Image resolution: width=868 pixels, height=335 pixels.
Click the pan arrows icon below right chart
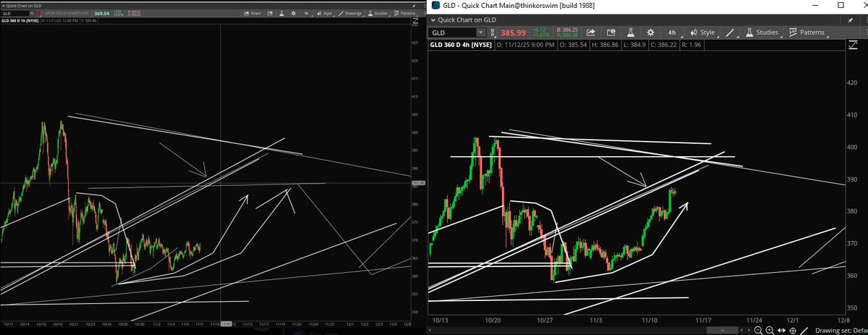[x=781, y=330]
